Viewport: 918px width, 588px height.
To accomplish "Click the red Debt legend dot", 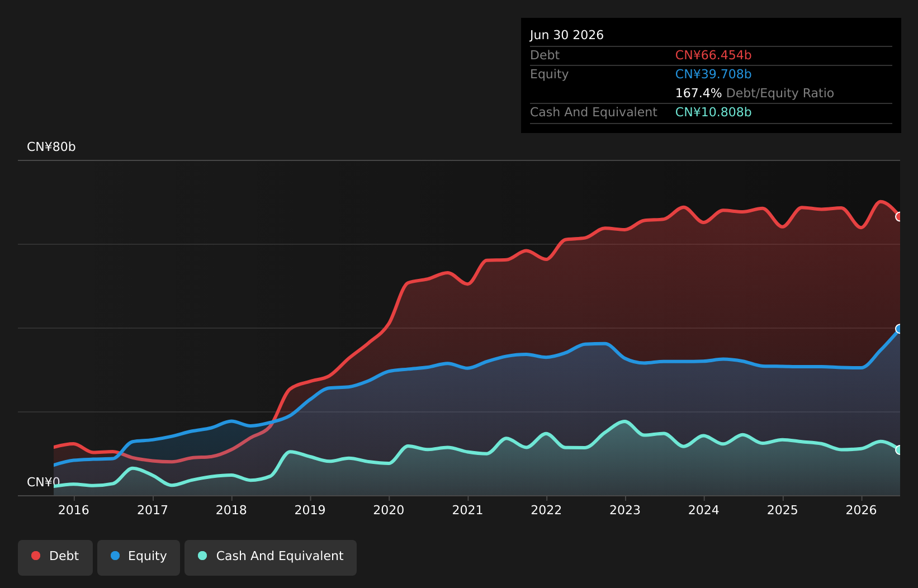I will 36,556.
